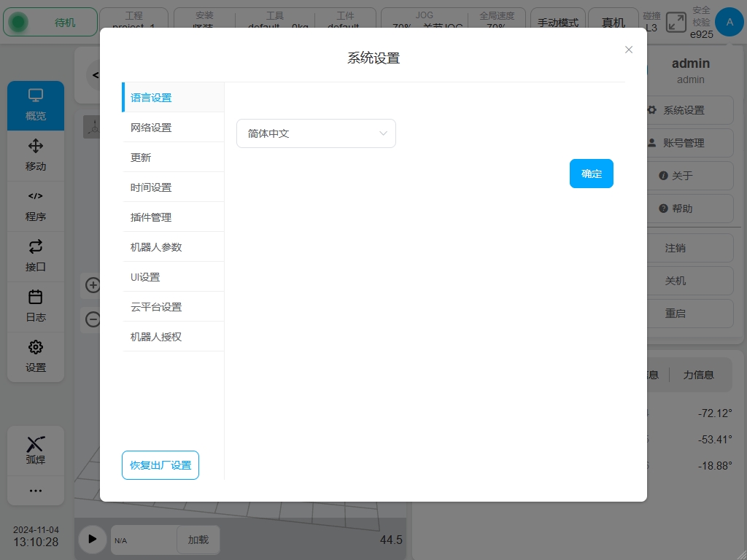Open the 接口 interface panel icon
Viewport: 747px width, 560px height.
click(36, 246)
